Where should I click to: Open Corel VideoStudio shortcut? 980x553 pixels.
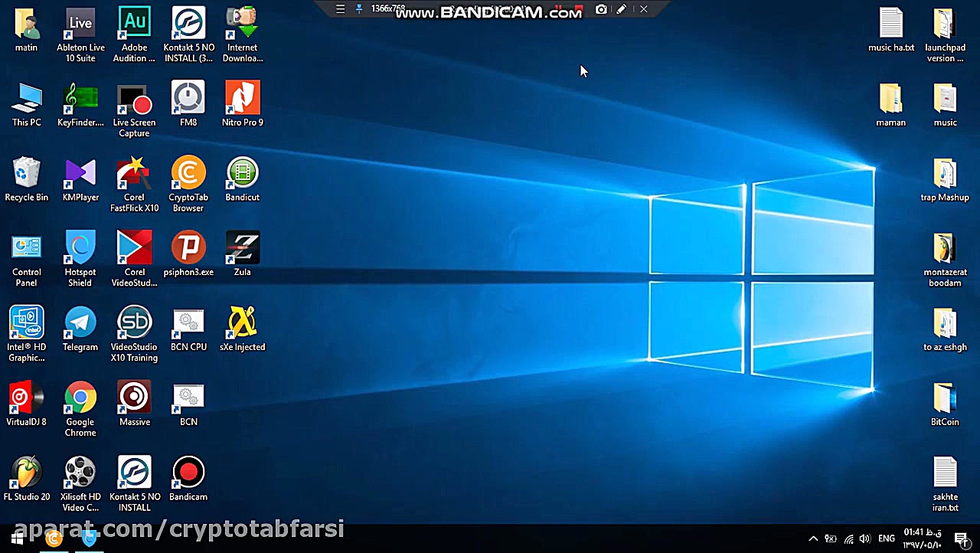click(134, 260)
